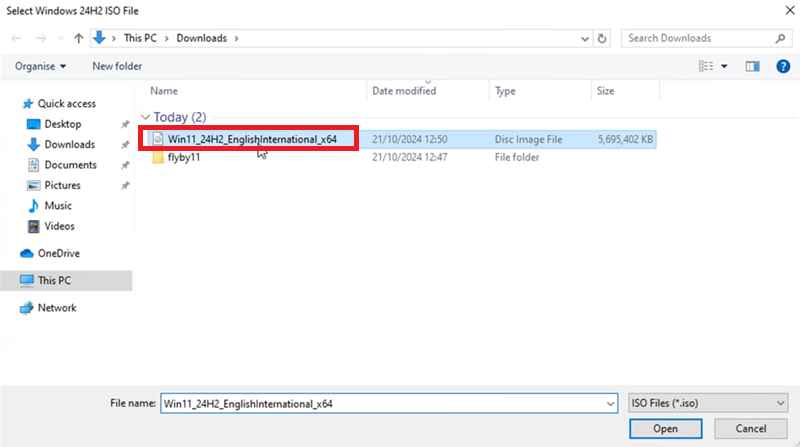This screenshot has width=800, height=447.
Task: Click pin icon next to Documents
Action: click(x=125, y=165)
